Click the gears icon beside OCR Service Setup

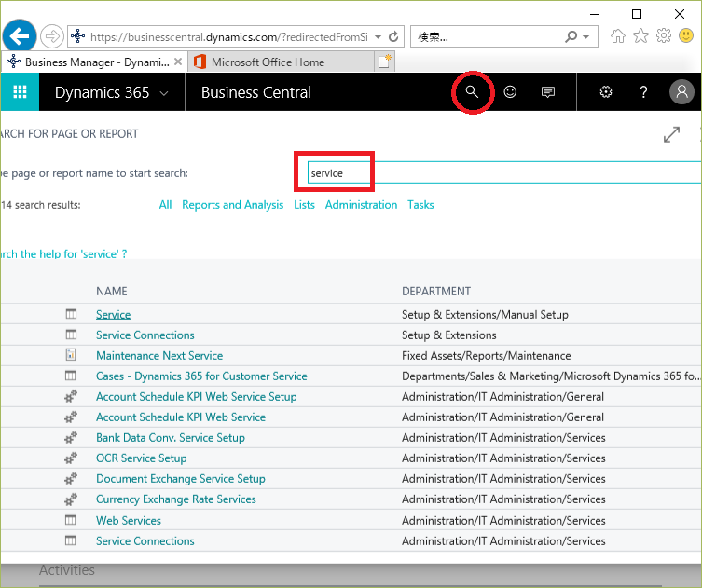[x=71, y=458]
